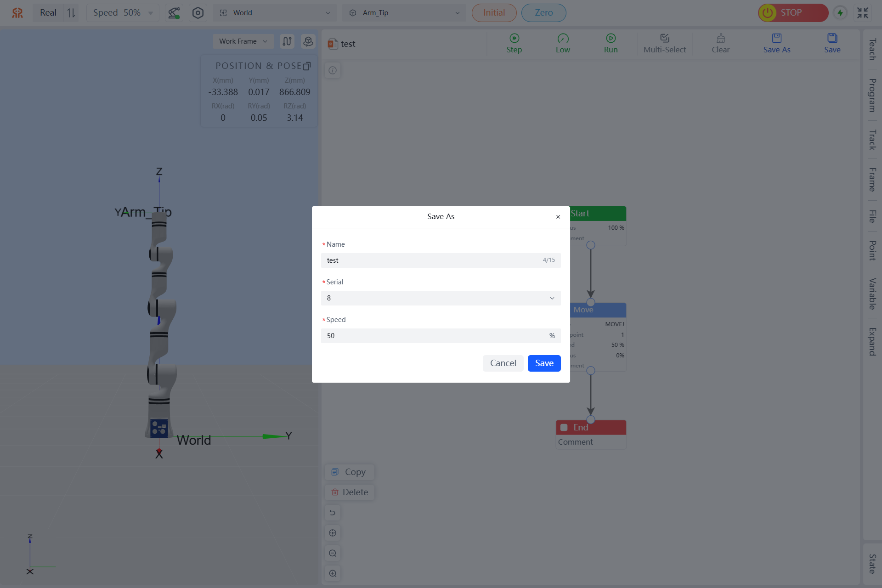Open the Work Frame dropdown
This screenshot has width=882, height=588.
pos(243,41)
